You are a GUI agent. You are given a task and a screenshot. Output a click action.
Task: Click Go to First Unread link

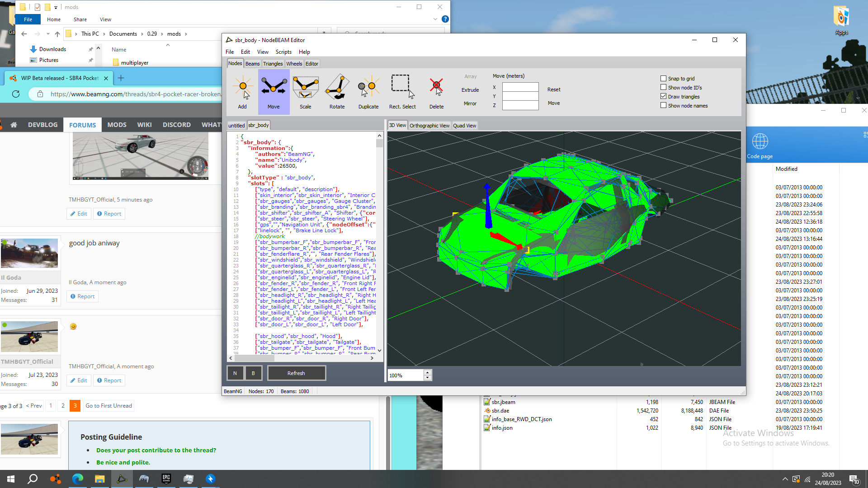[x=109, y=406]
